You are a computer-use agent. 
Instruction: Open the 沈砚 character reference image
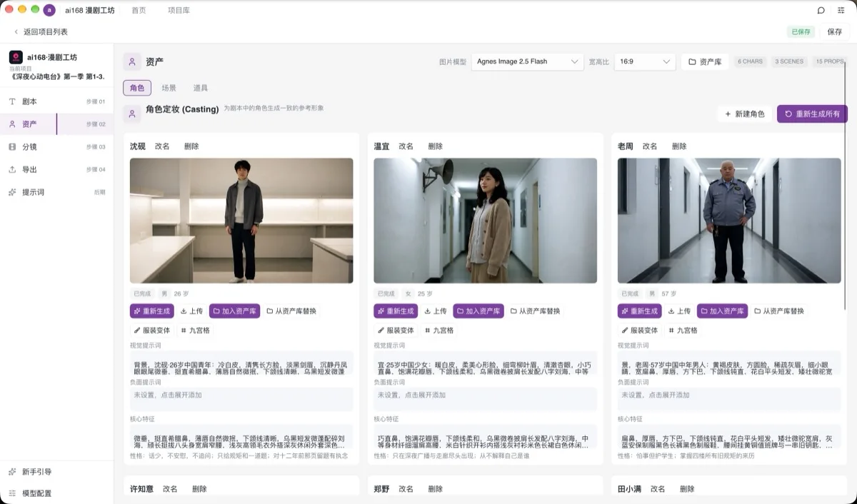point(241,221)
